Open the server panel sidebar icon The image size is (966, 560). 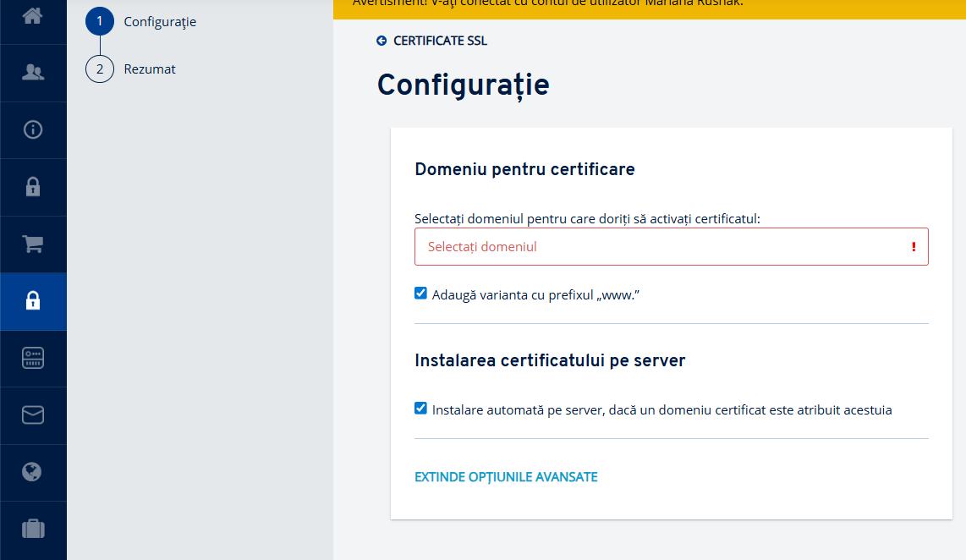click(33, 358)
